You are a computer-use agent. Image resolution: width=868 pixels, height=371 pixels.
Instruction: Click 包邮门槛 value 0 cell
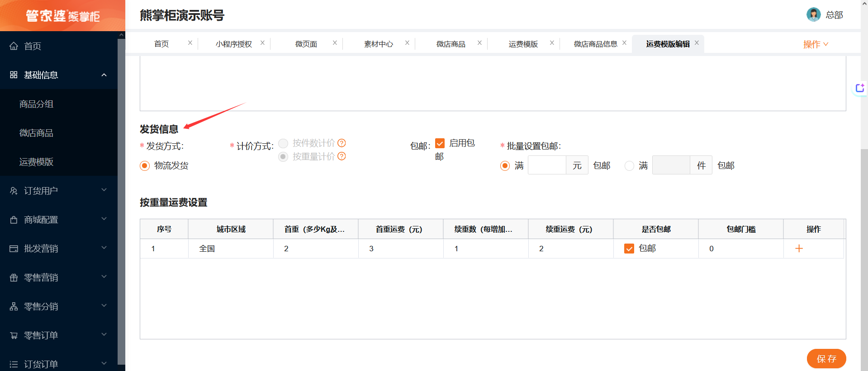(741, 249)
